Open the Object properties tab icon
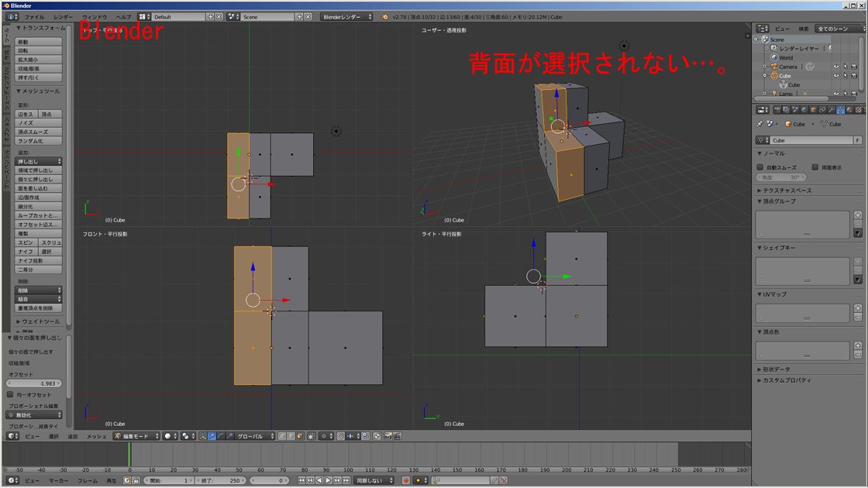The image size is (868, 488). pyautogui.click(x=813, y=110)
